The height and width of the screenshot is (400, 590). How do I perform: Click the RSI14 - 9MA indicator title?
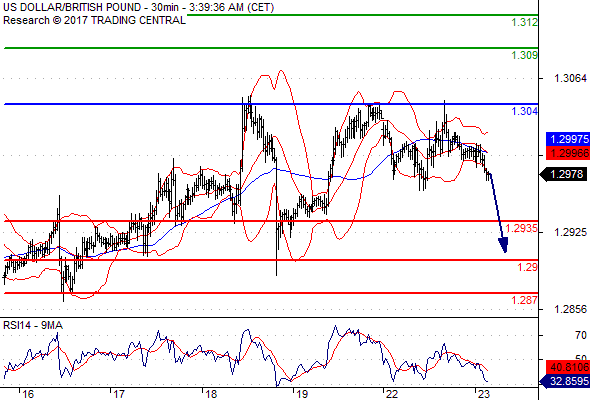point(33,325)
